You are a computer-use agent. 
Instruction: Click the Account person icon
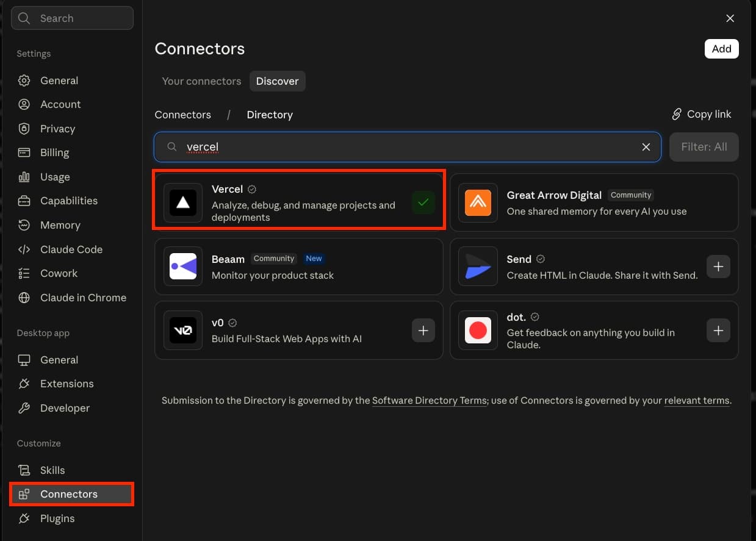point(24,104)
